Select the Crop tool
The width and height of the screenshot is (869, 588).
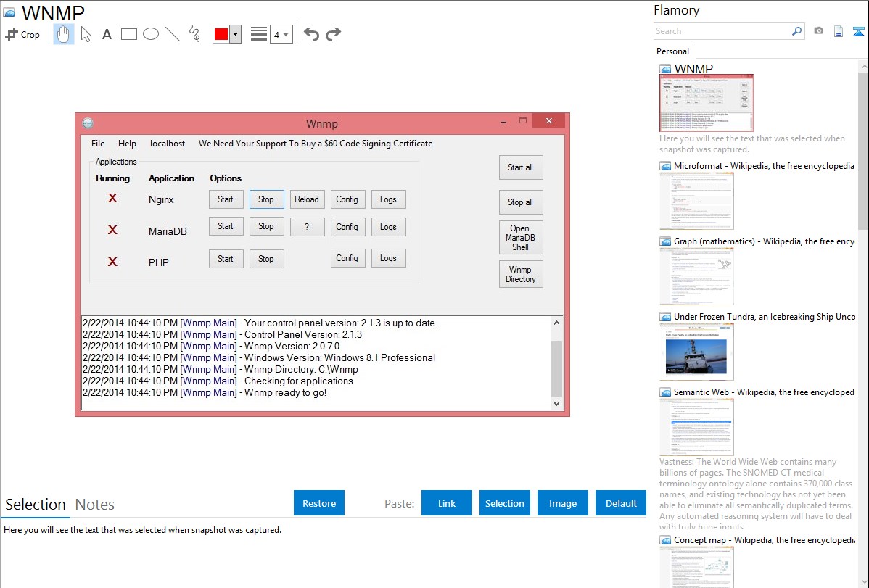pyautogui.click(x=22, y=34)
